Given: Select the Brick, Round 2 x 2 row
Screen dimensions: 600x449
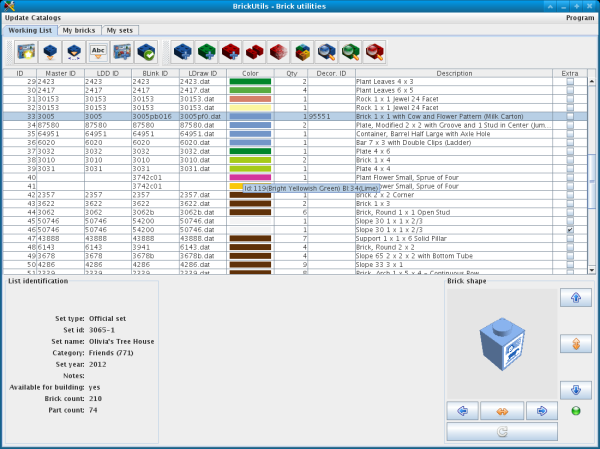Looking at the screenshot, I should click(295, 247).
